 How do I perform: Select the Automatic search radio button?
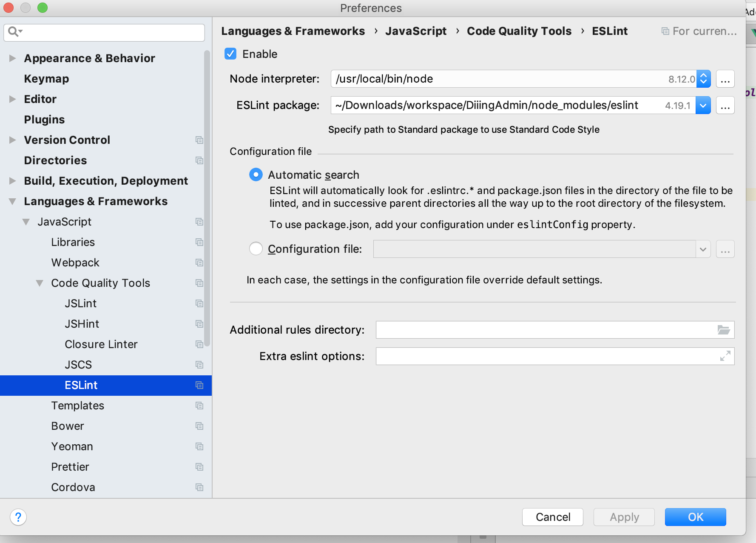[x=256, y=175]
